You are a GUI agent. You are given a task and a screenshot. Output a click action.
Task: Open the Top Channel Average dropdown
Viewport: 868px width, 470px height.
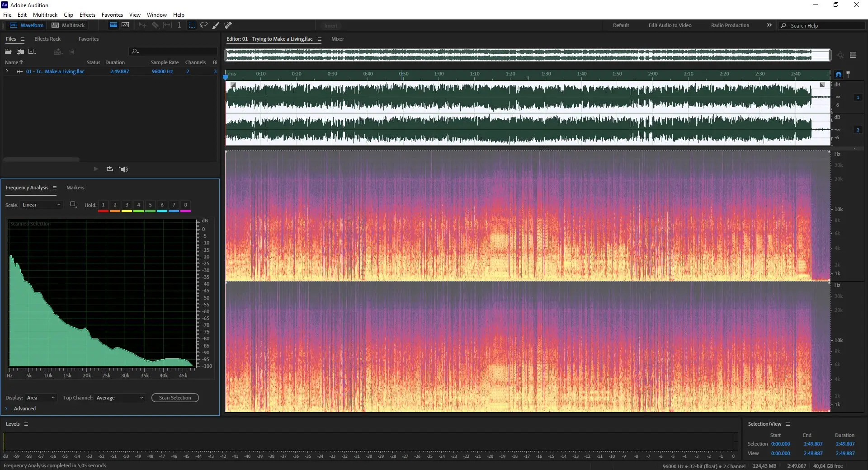point(119,398)
